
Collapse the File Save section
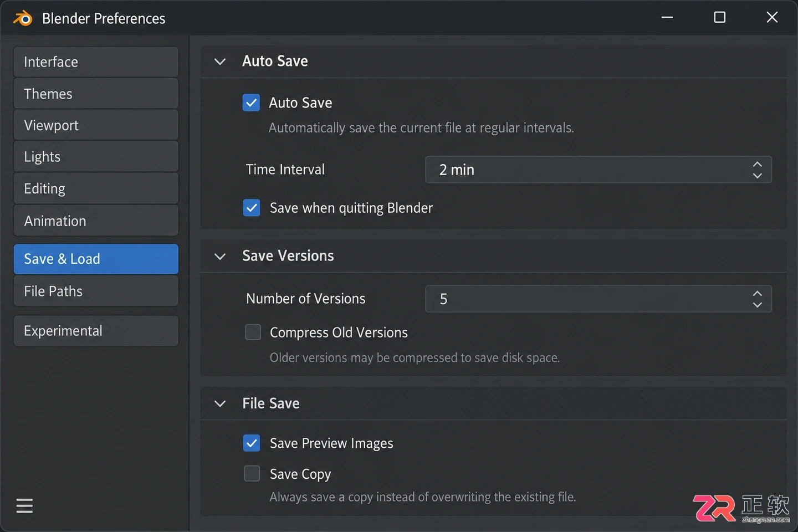point(220,403)
